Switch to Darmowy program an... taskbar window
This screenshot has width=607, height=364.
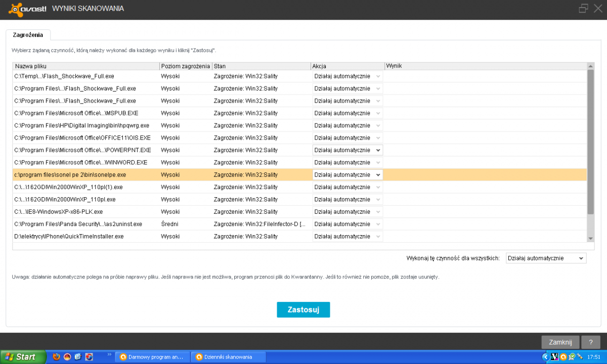point(152,357)
